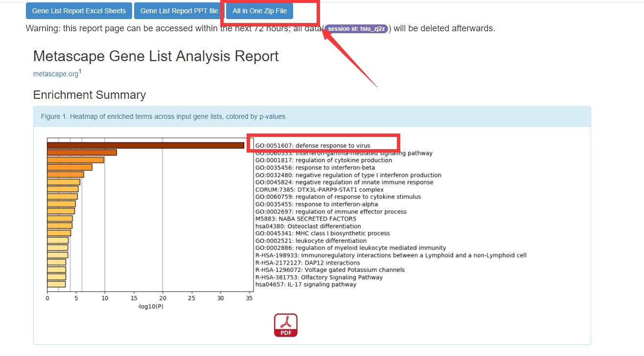Select the 'GO:0051607: defense response to virus' label
The width and height of the screenshot is (644, 356).
tap(313, 146)
